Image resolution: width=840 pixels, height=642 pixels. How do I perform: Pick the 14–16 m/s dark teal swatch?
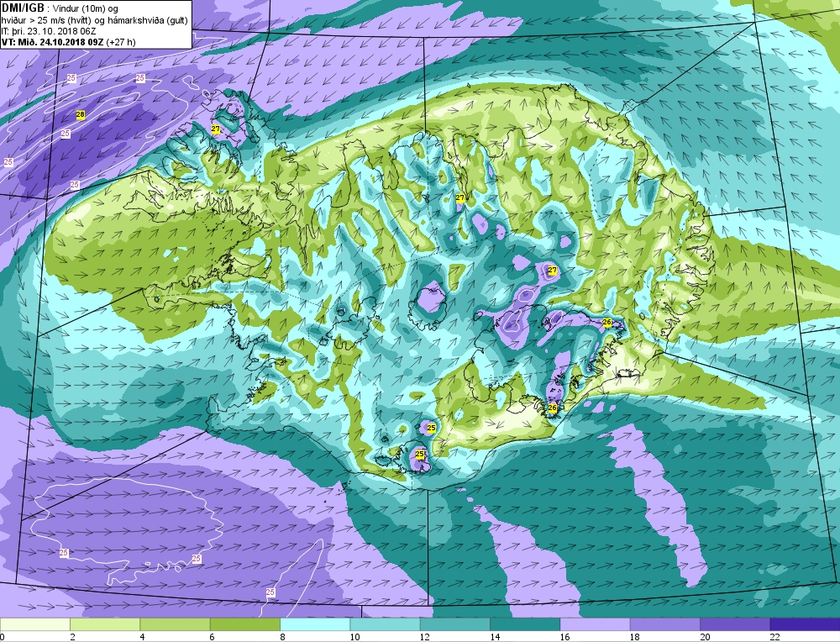[525, 624]
